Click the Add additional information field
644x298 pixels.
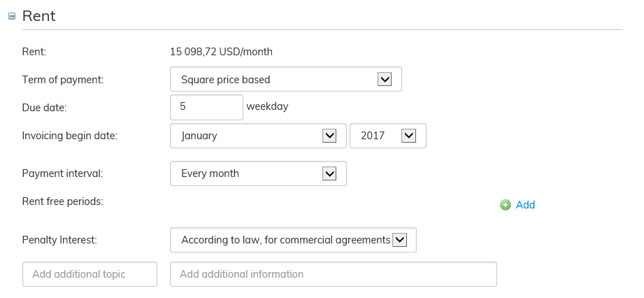pos(333,274)
